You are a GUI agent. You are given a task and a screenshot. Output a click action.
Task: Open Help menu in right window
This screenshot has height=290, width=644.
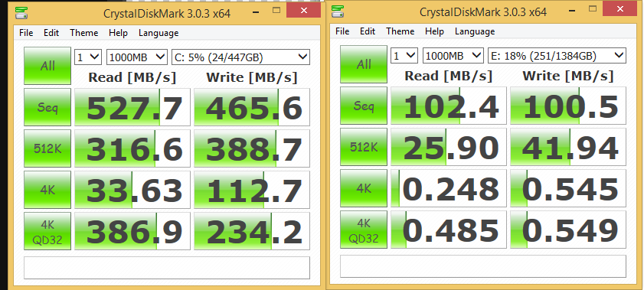point(434,31)
